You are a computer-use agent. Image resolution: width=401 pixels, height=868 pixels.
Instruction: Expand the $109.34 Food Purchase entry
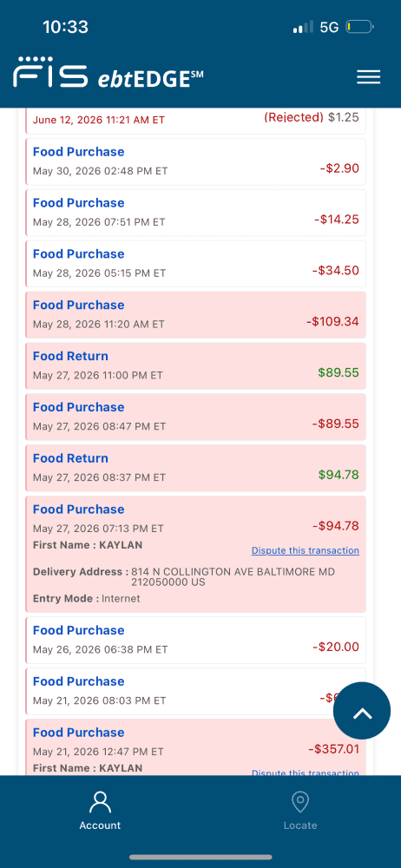195,314
